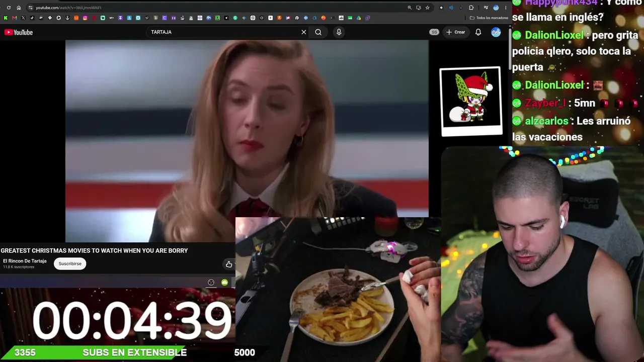Install the page as app icon
The width and height of the screenshot is (644, 362).
point(418,8)
